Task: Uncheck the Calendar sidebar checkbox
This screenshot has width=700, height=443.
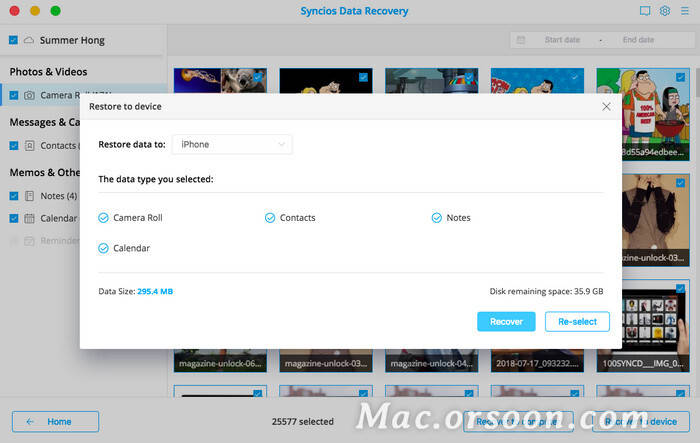Action: pyautogui.click(x=14, y=218)
